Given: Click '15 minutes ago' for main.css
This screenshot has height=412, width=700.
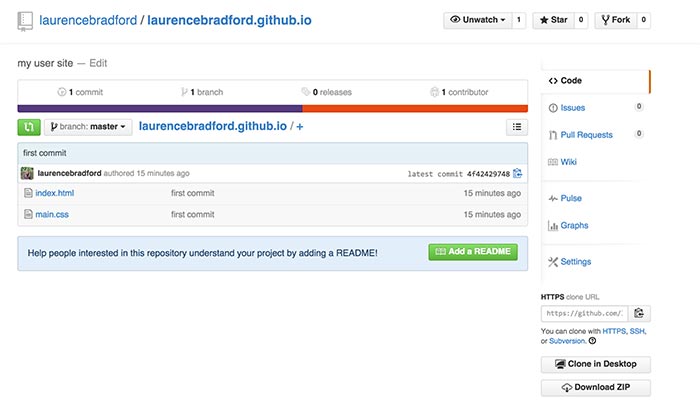Looking at the screenshot, I should coord(492,214).
